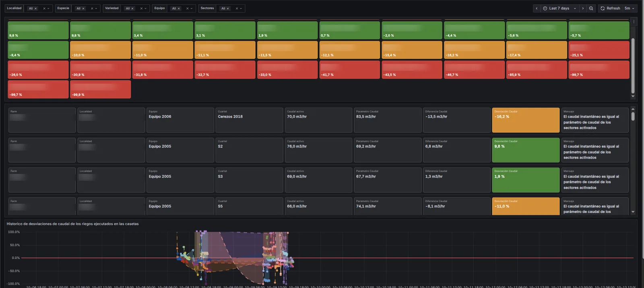The image size is (644, 288).
Task: Zoom out the time range
Action: tap(591, 8)
